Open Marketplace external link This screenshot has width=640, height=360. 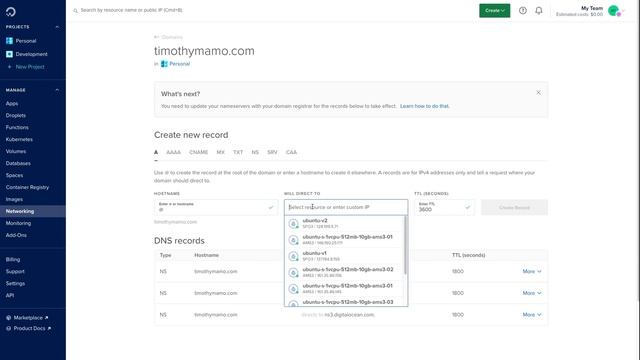[27, 318]
